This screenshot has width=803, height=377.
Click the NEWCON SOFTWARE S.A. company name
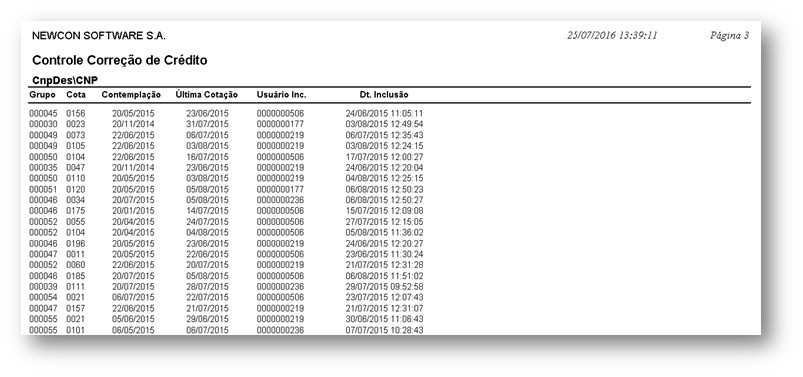coord(99,36)
